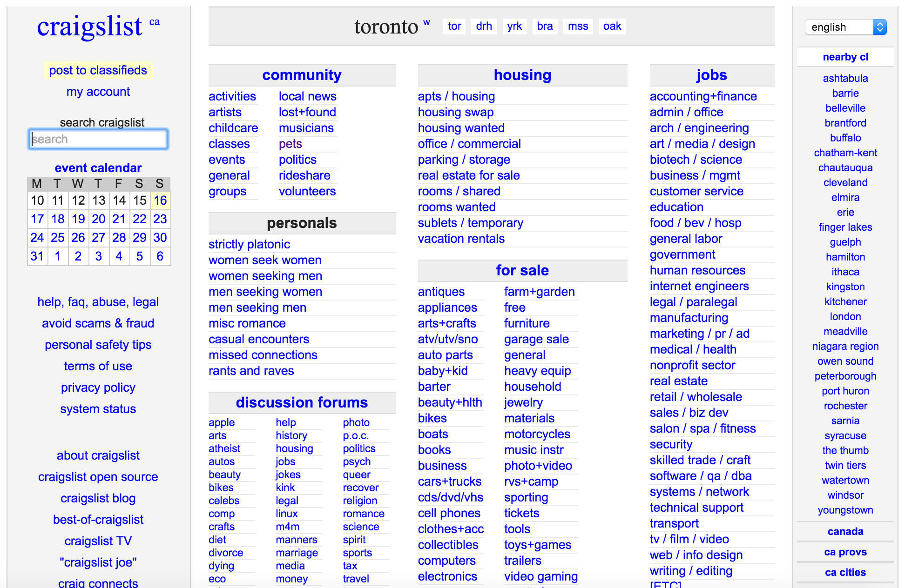View web / info design jobs
This screenshot has height=588, width=905.
pyautogui.click(x=696, y=555)
